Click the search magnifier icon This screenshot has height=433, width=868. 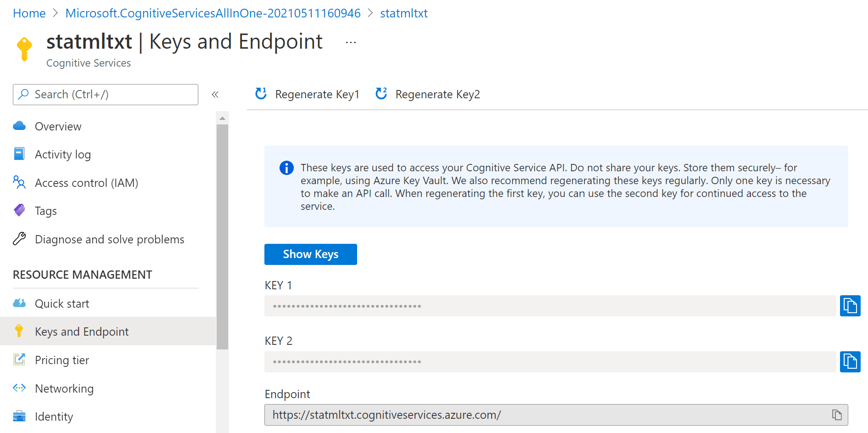pos(23,94)
